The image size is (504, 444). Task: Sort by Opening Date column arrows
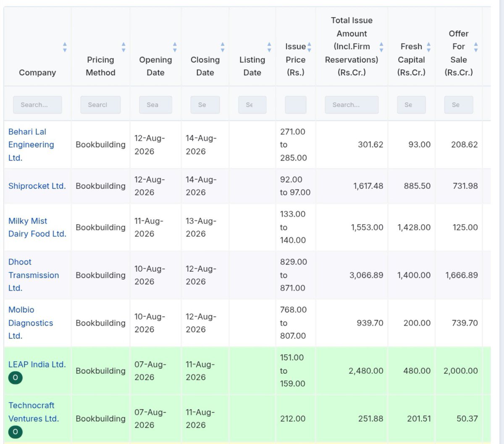tap(175, 47)
